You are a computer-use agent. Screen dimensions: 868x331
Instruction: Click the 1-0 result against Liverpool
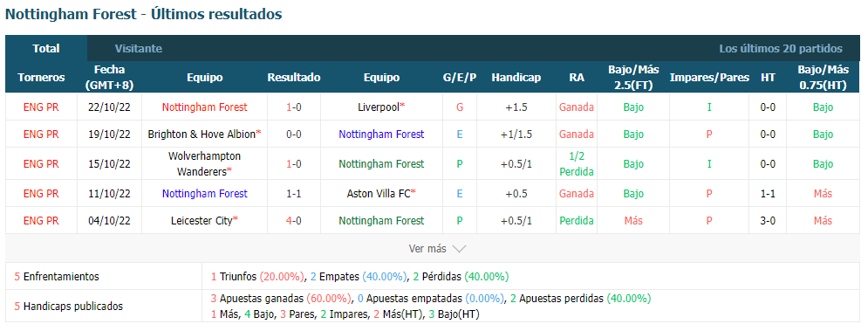point(294,107)
